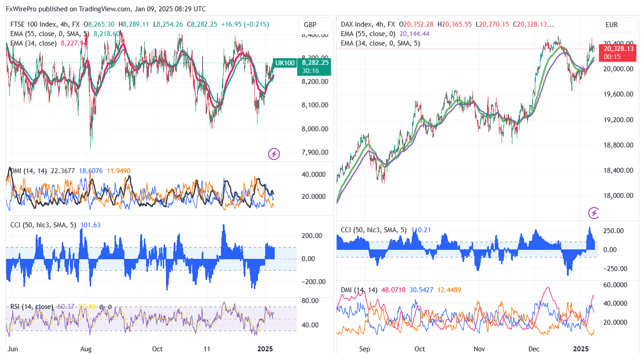The image size is (644, 354).
Task: Click the 200.00 label on FTSE CCI scale
Action: point(312,235)
